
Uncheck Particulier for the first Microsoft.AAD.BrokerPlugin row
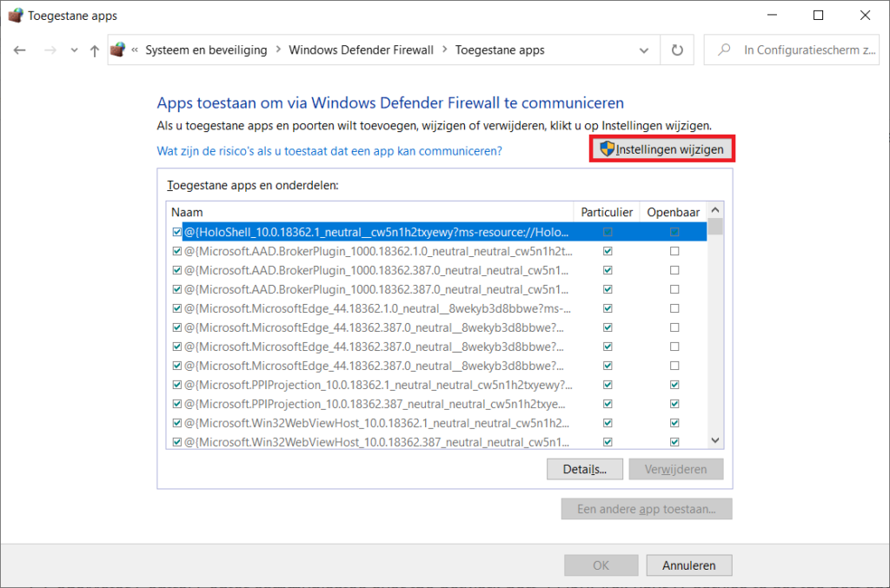(606, 250)
